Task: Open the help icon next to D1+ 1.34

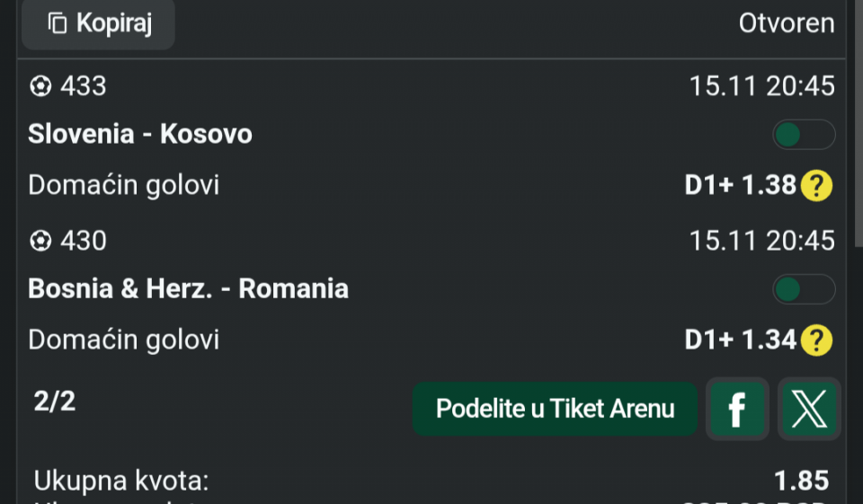Action: point(816,340)
